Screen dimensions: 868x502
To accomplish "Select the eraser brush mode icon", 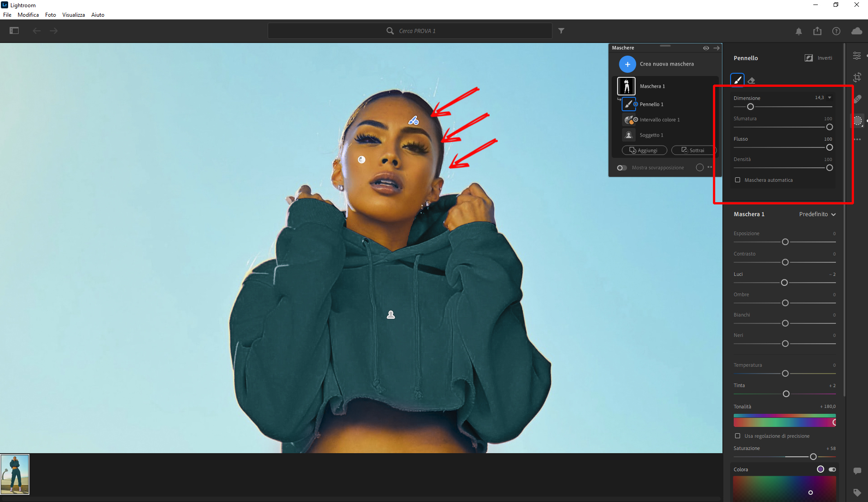I will 751,81.
